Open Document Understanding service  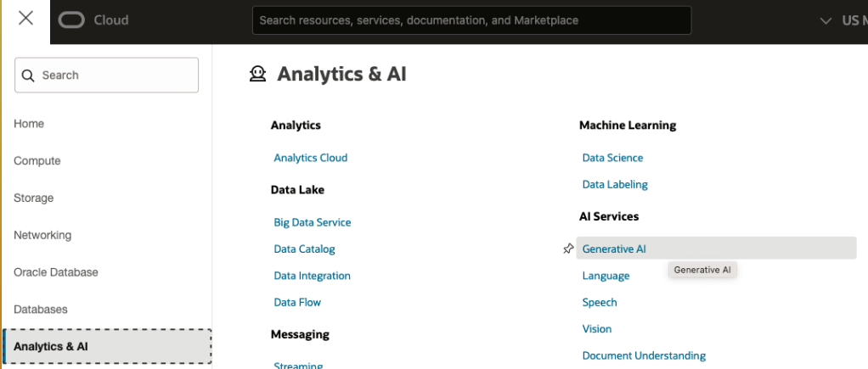(x=644, y=356)
